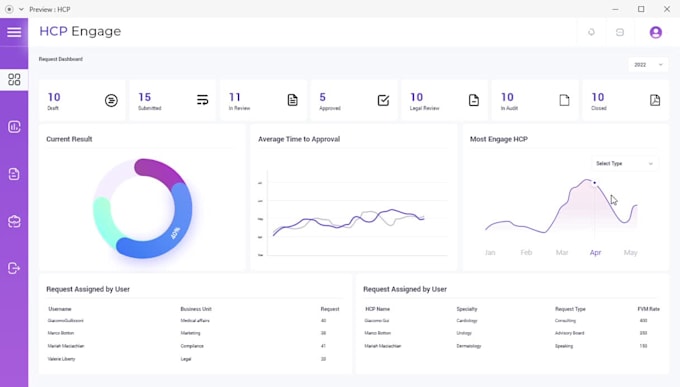
Task: Click the Cardiology specialty cell
Action: click(x=467, y=321)
